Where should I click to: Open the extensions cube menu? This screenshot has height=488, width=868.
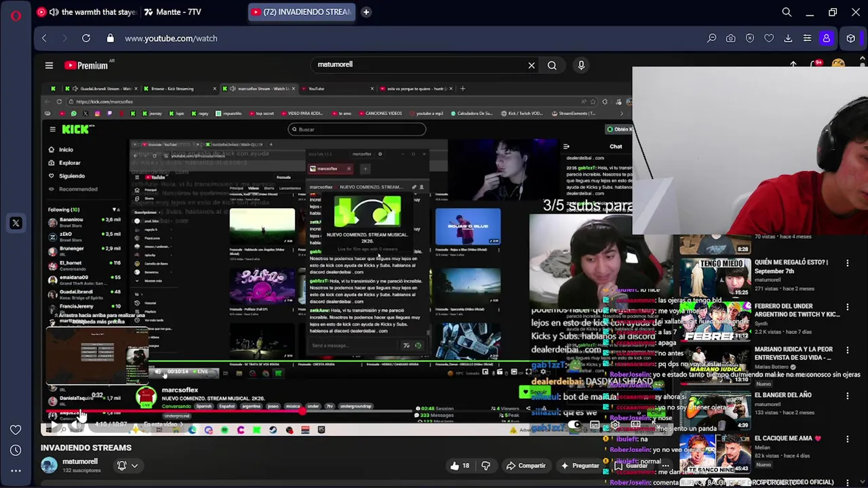(x=850, y=39)
